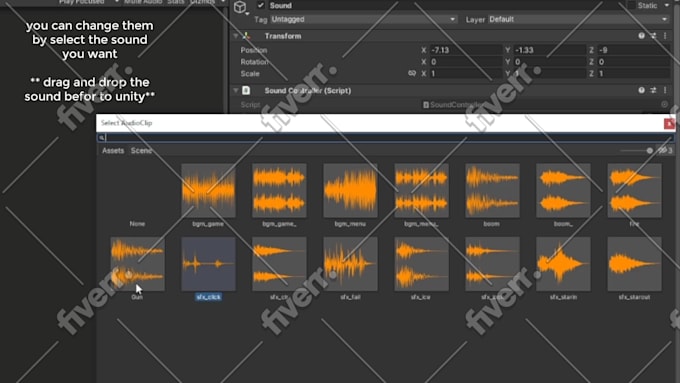This screenshot has width=680, height=383.
Task: Click the Scale X field
Action: click(x=466, y=73)
